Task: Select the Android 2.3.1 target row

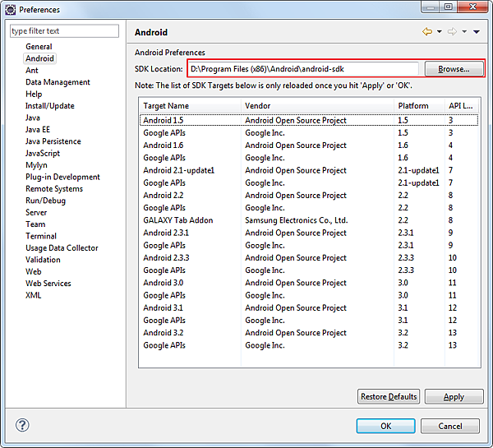Action: pos(309,233)
